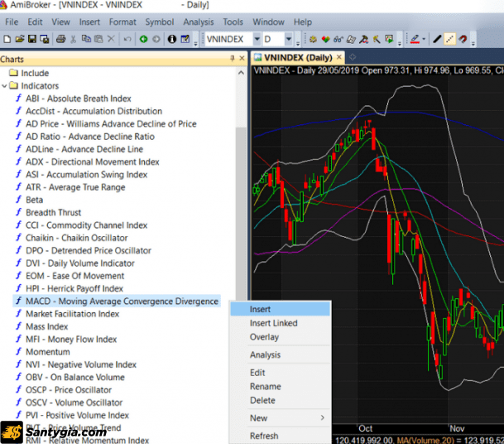504x444 pixels.
Task: Open the VNINDEX symbol dropdown arrow
Action: pyautogui.click(x=257, y=39)
